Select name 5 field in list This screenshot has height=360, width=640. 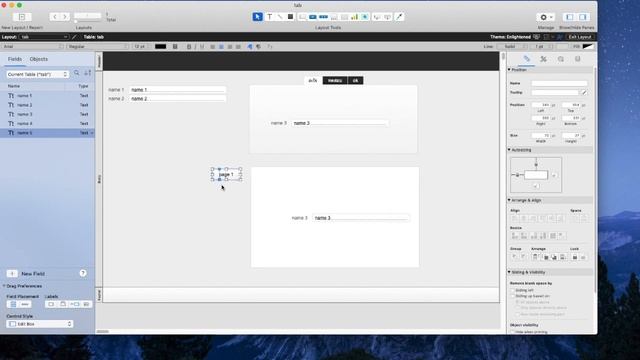click(x=47, y=133)
